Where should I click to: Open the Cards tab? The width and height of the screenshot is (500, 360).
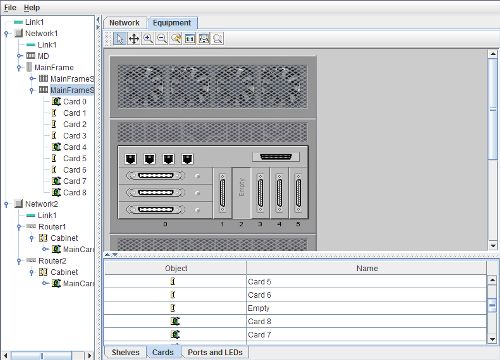pos(163,352)
